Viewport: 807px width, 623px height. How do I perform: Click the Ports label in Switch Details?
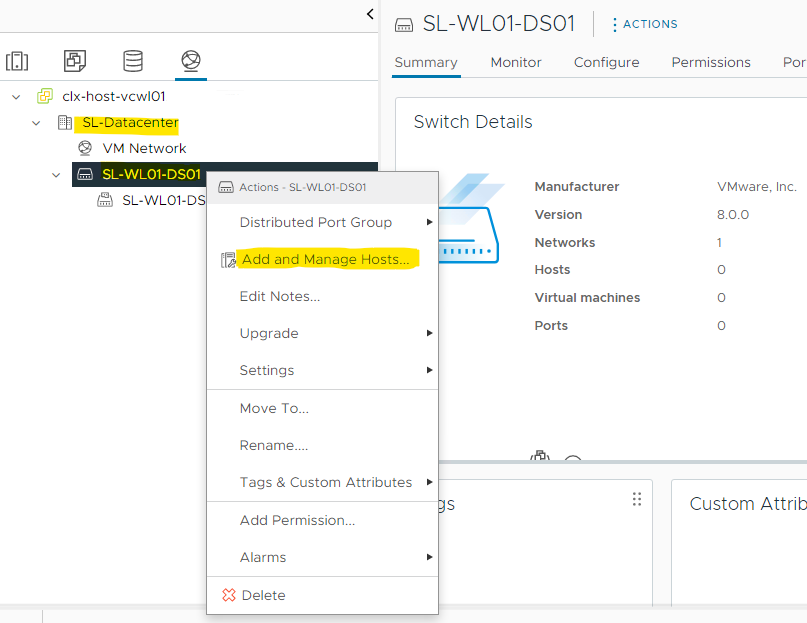pyautogui.click(x=551, y=325)
